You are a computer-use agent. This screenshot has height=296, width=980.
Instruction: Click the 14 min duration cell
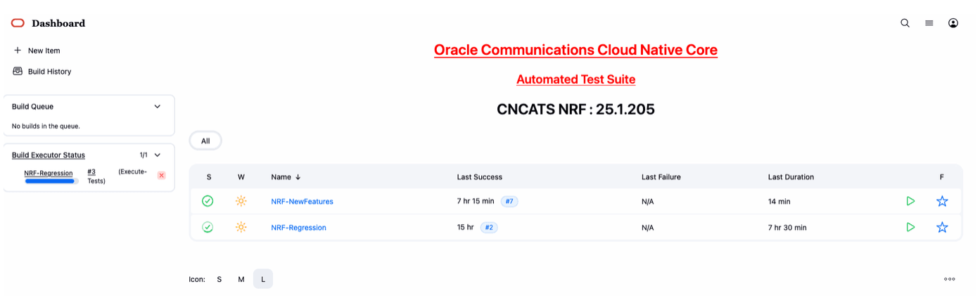[779, 202]
